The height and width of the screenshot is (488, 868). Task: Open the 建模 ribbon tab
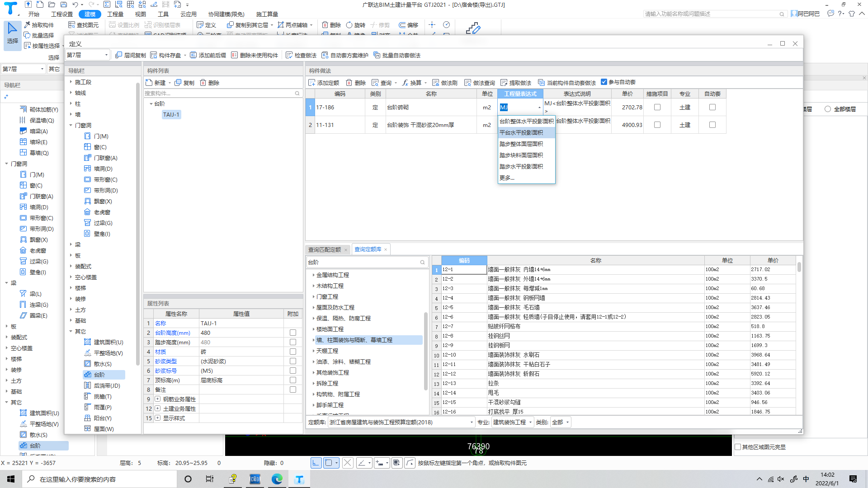pyautogui.click(x=90, y=14)
